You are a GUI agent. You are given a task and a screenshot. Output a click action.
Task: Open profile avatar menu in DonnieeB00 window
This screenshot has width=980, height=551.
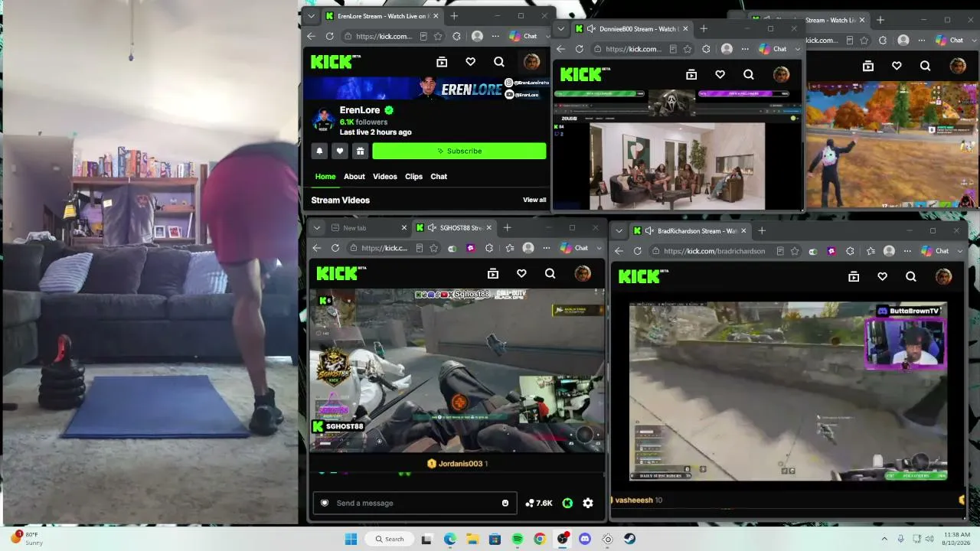click(x=781, y=74)
